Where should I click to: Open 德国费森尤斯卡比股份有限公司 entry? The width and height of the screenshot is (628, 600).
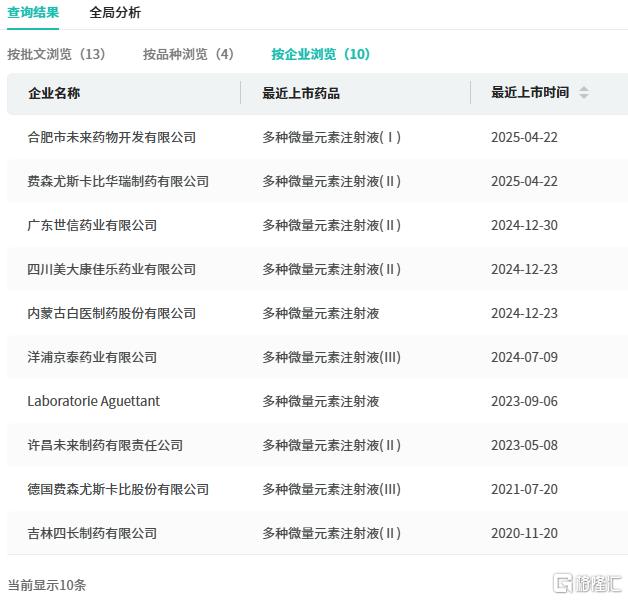point(118,489)
